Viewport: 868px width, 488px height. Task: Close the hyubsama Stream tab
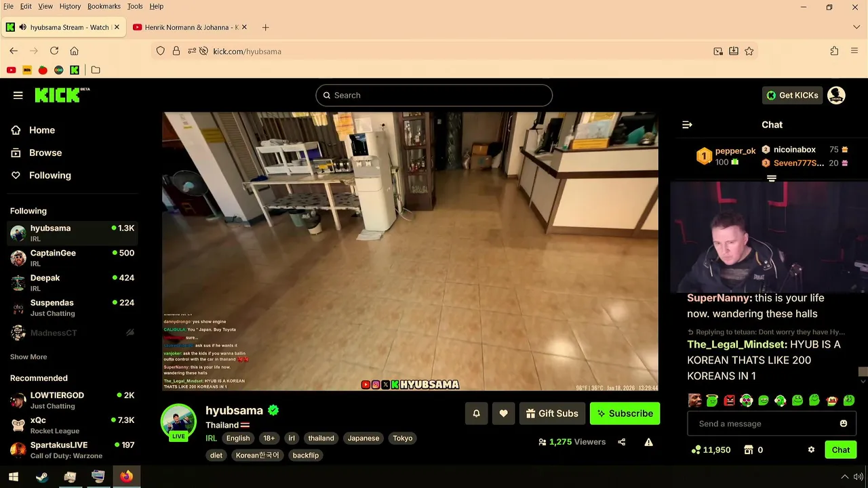[117, 27]
